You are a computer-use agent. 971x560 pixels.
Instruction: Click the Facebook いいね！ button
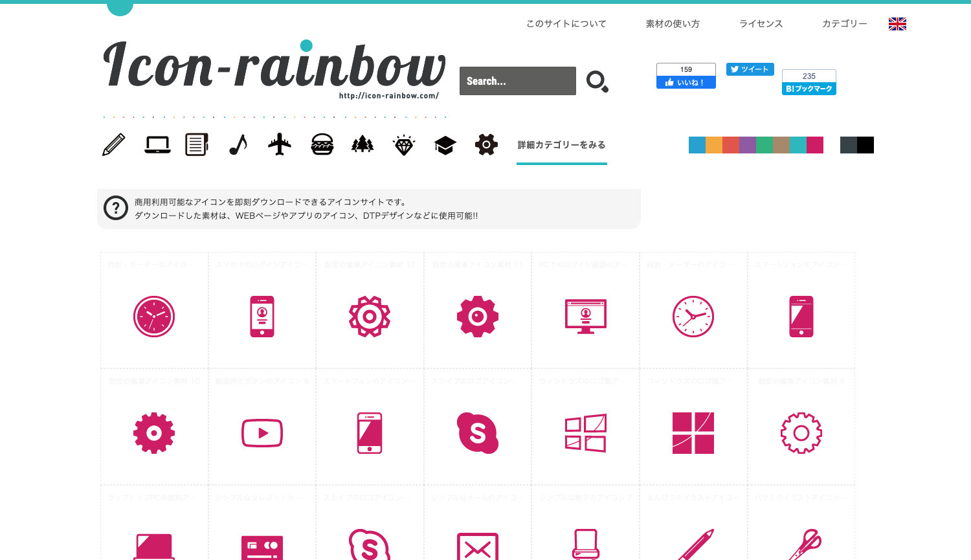[x=686, y=82]
